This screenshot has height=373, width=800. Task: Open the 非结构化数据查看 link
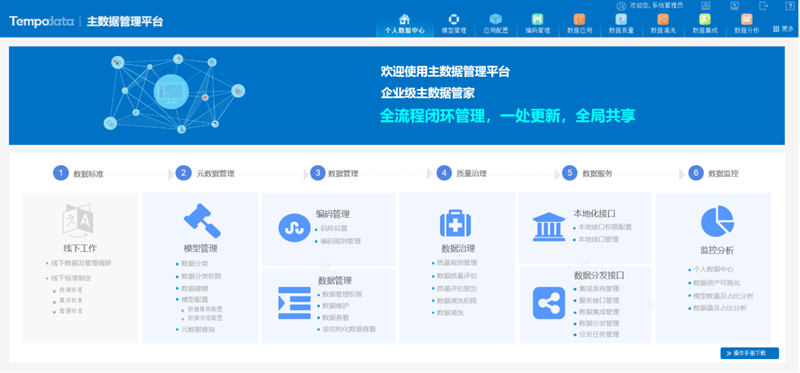348,329
